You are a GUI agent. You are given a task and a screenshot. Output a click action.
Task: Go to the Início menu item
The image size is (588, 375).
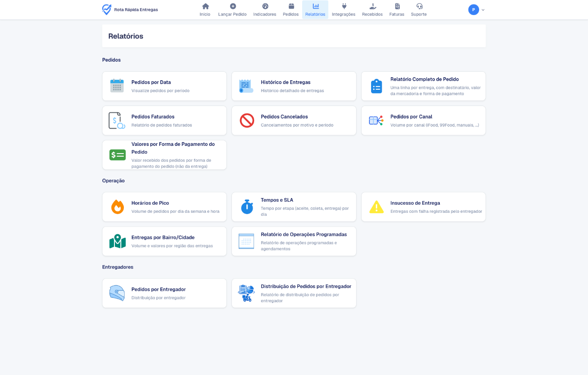[x=205, y=10]
